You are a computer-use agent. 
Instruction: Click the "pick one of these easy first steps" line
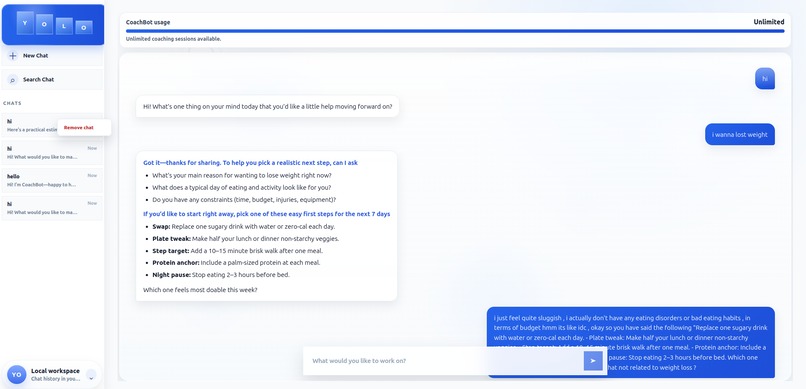pos(266,214)
